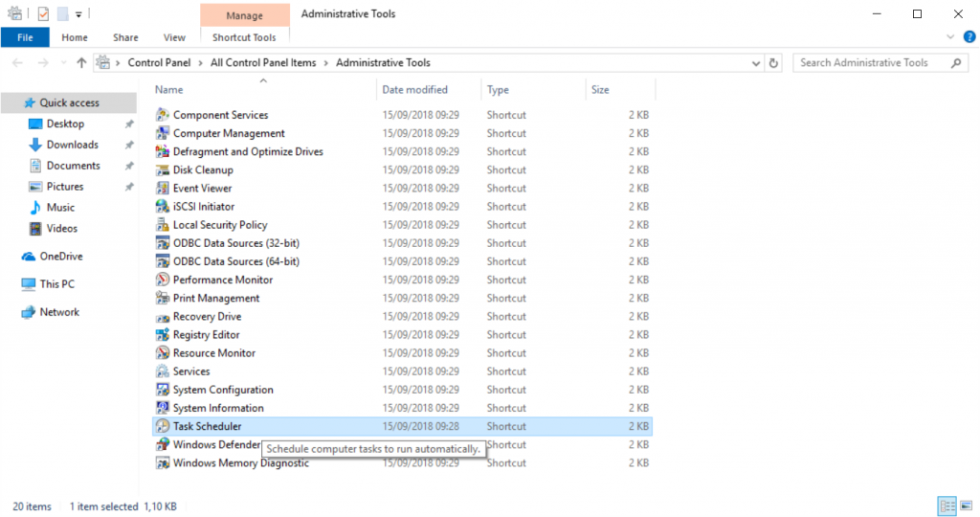Open Pictures in navigation pane
980x517 pixels.
[x=64, y=187]
